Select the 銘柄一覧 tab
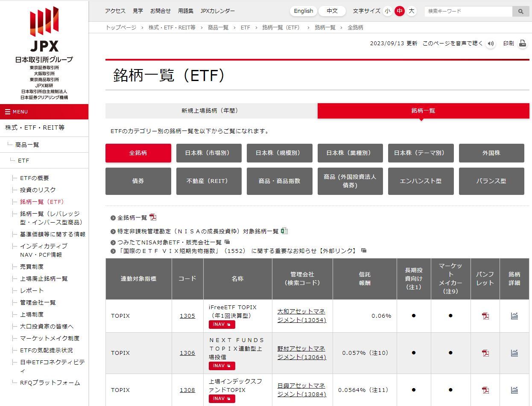The image size is (532, 406). [x=424, y=111]
